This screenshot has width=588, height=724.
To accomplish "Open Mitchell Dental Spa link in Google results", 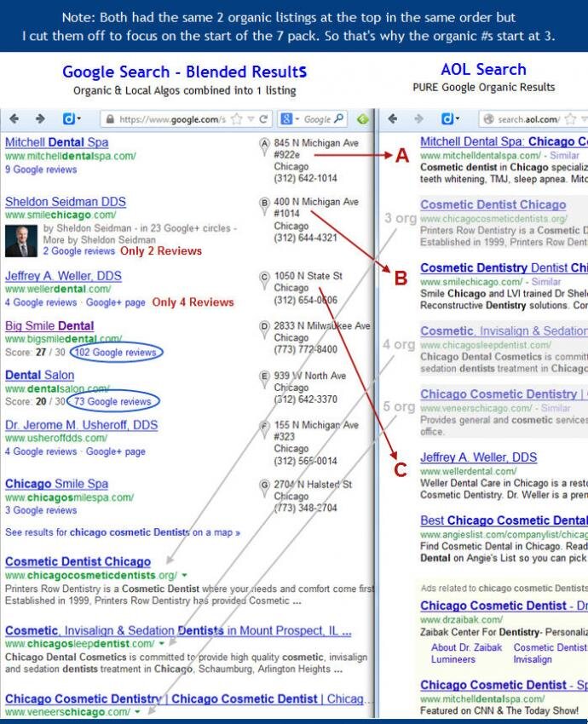I will pyautogui.click(x=57, y=142).
